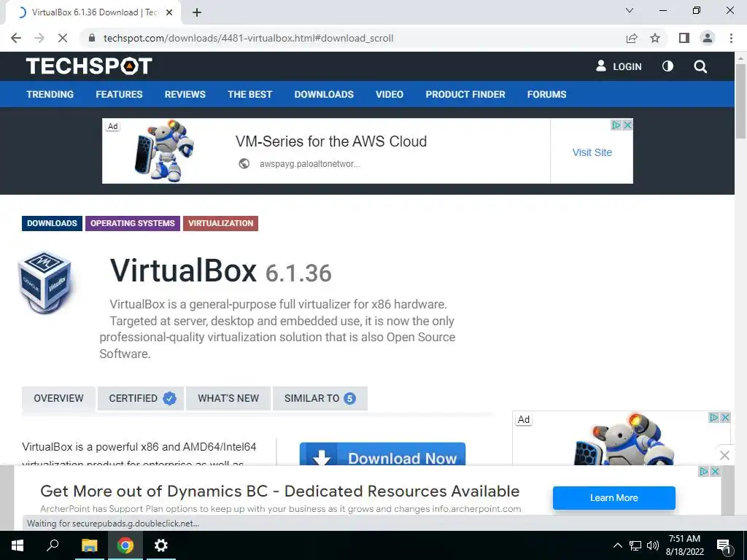Open the Video section

[390, 94]
